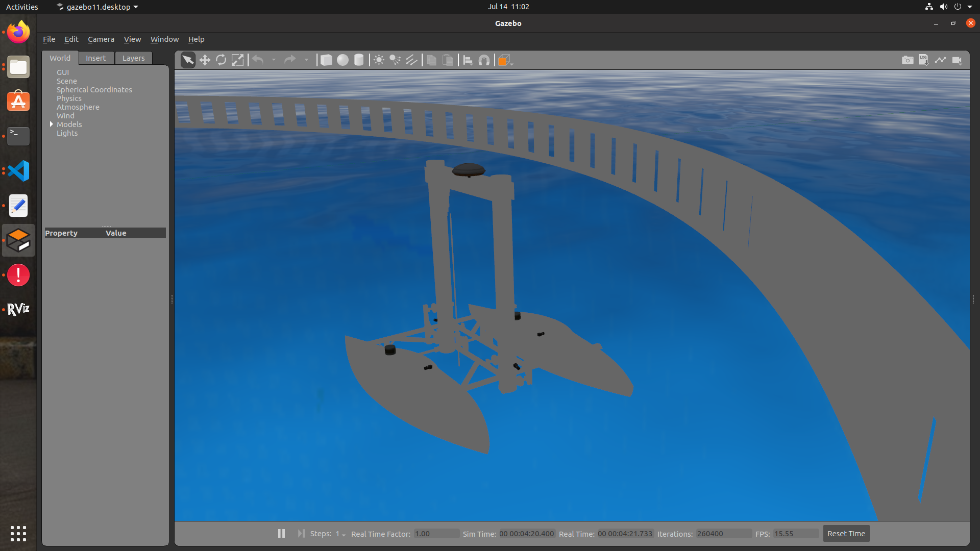Viewport: 980px width, 551px height.
Task: Insert a sphere into the scene
Action: (342, 60)
